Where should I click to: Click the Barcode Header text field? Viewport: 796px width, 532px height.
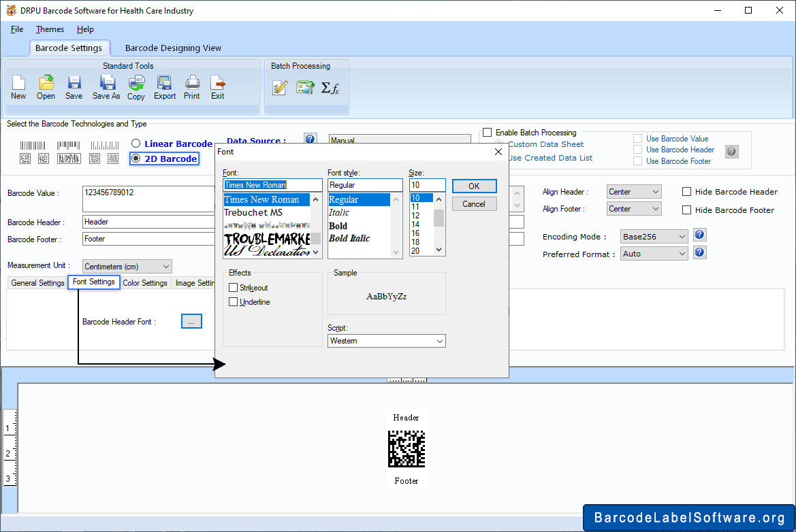(148, 222)
